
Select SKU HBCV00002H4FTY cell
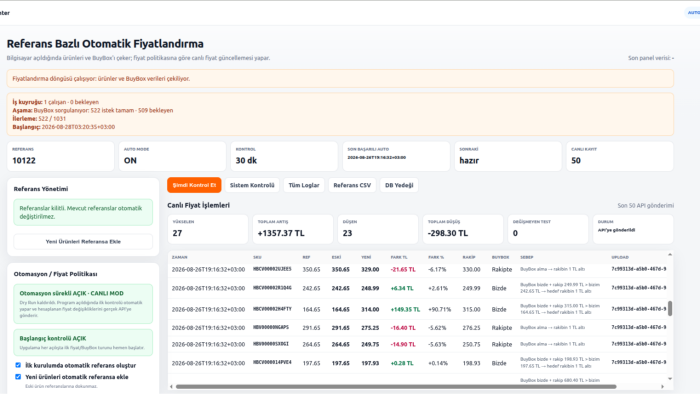[x=272, y=309]
